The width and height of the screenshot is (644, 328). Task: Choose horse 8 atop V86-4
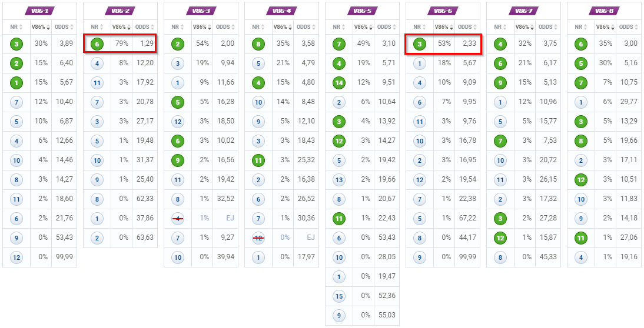(x=258, y=43)
